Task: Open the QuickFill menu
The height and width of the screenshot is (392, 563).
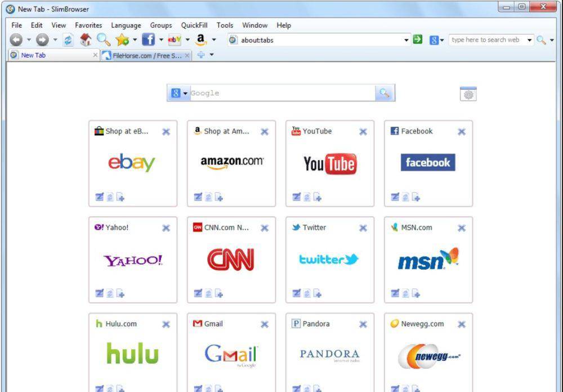Action: (194, 25)
